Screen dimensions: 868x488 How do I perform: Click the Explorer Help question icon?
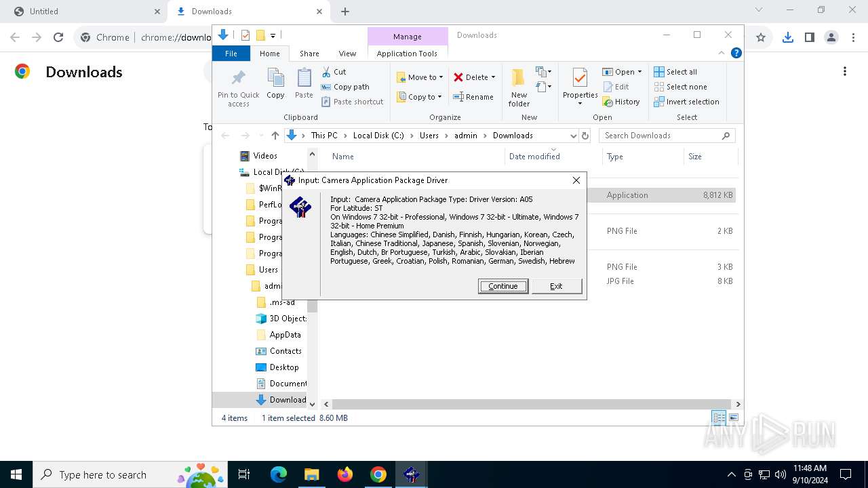point(736,53)
